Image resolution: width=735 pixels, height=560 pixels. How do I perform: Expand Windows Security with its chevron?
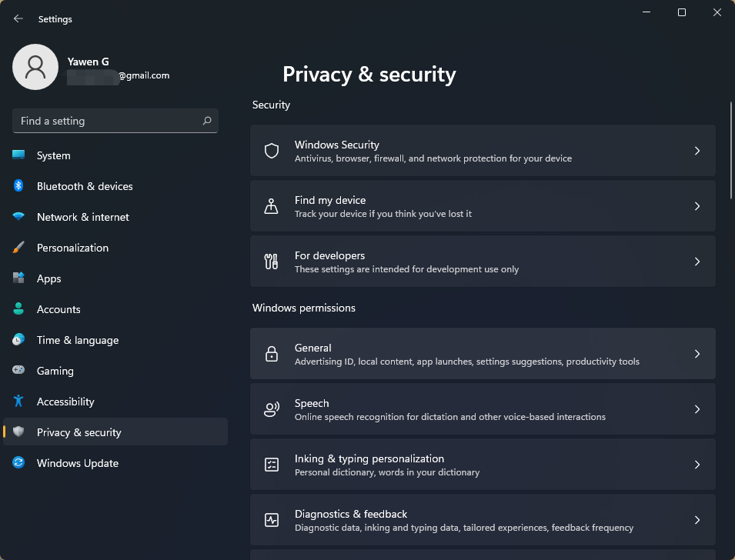pos(697,151)
